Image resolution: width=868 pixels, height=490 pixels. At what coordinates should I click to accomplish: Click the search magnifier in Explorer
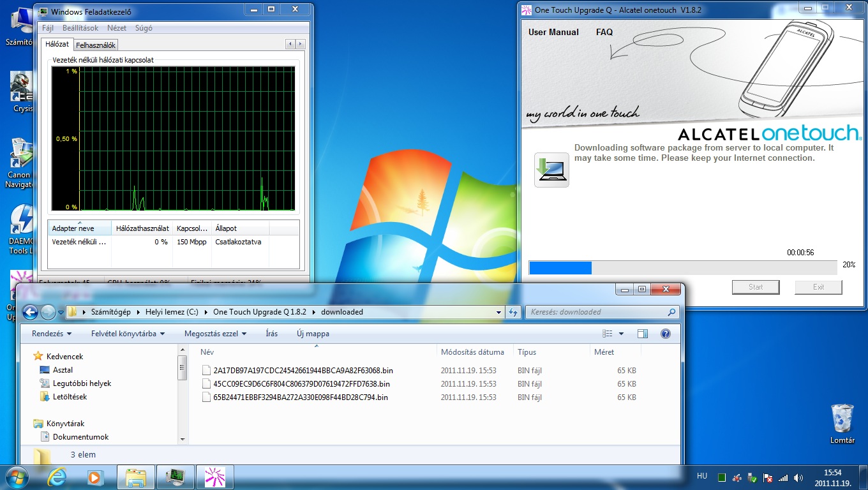pos(671,312)
